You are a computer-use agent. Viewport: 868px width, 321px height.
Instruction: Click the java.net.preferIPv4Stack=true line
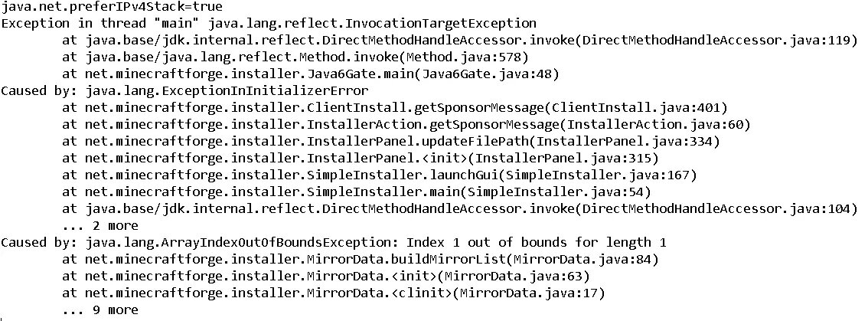tap(112, 7)
